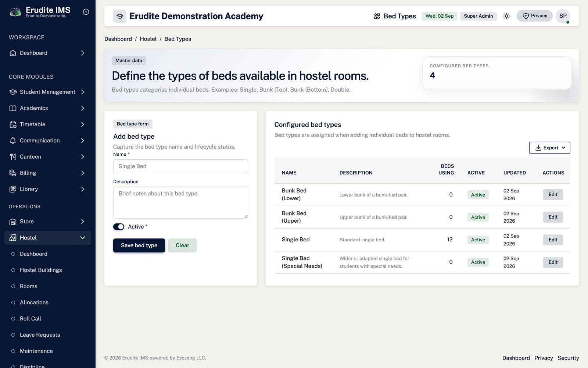Click the footer Dashboard link
The height and width of the screenshot is (368, 588).
516,358
